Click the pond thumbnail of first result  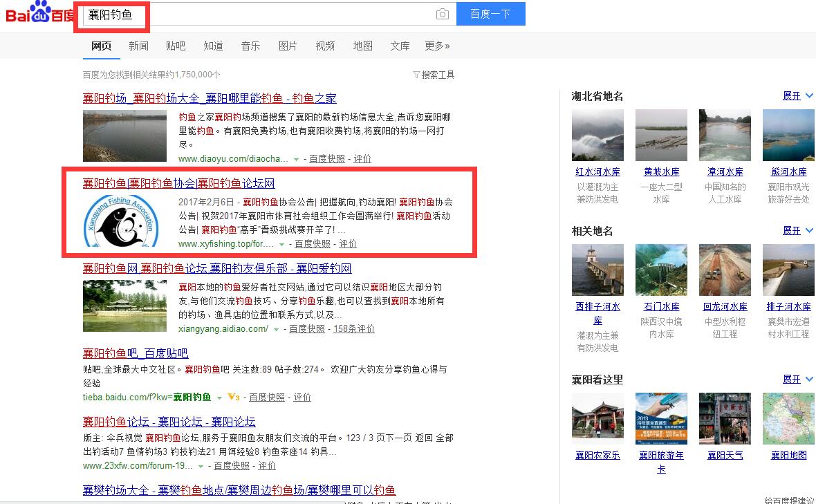(x=125, y=136)
